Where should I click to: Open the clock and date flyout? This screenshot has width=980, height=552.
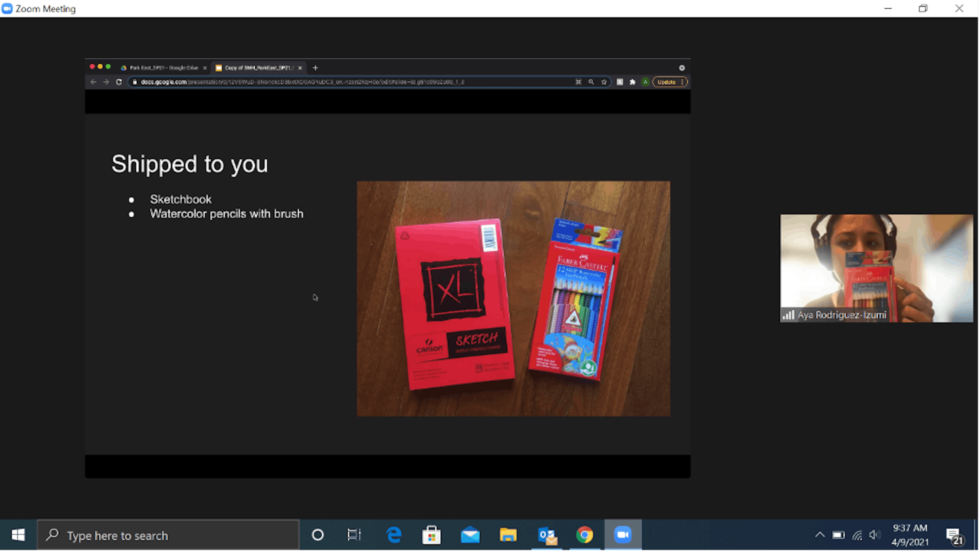coord(910,535)
